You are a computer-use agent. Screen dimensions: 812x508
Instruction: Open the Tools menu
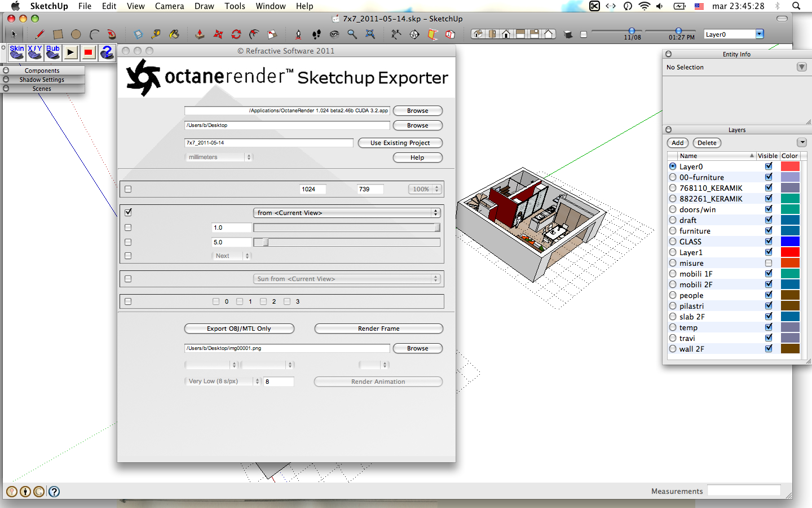pos(235,6)
